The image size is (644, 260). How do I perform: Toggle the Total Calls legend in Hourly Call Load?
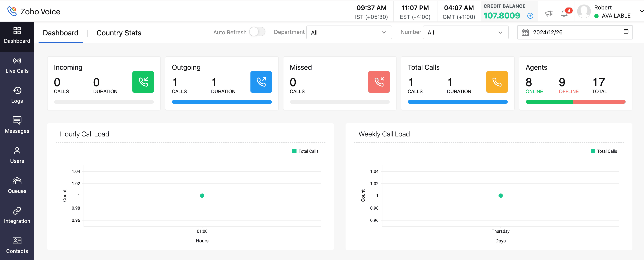[x=305, y=151]
